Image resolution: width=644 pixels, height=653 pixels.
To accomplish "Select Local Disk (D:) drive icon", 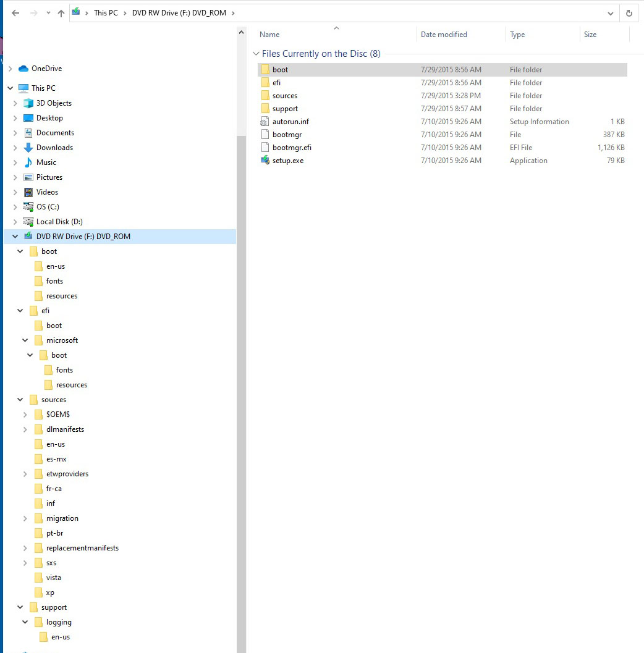I will (28, 222).
